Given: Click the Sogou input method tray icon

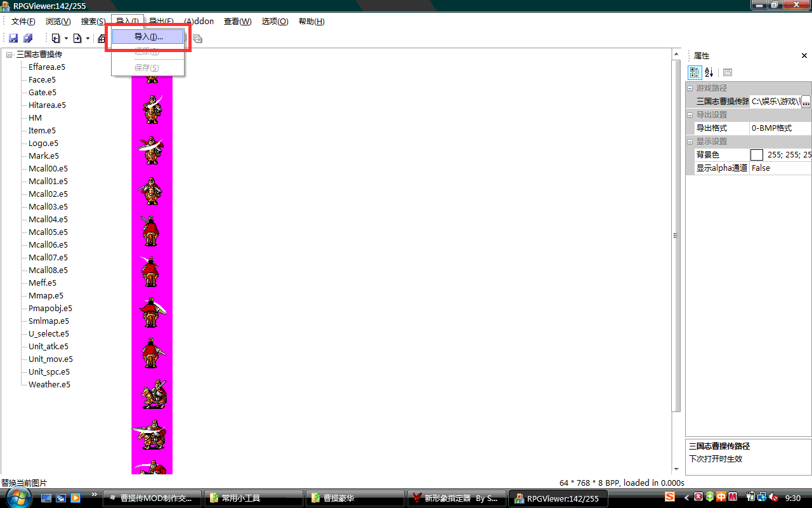Looking at the screenshot, I should click(670, 496).
